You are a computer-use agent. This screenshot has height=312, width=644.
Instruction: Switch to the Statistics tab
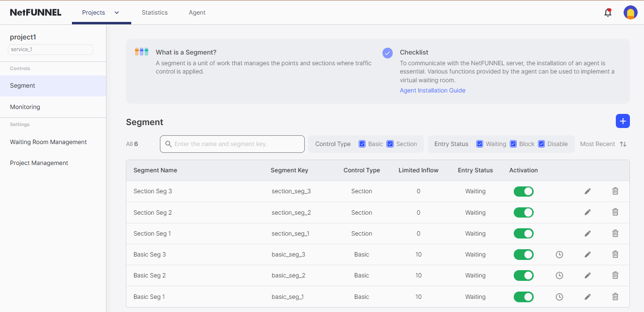(155, 12)
